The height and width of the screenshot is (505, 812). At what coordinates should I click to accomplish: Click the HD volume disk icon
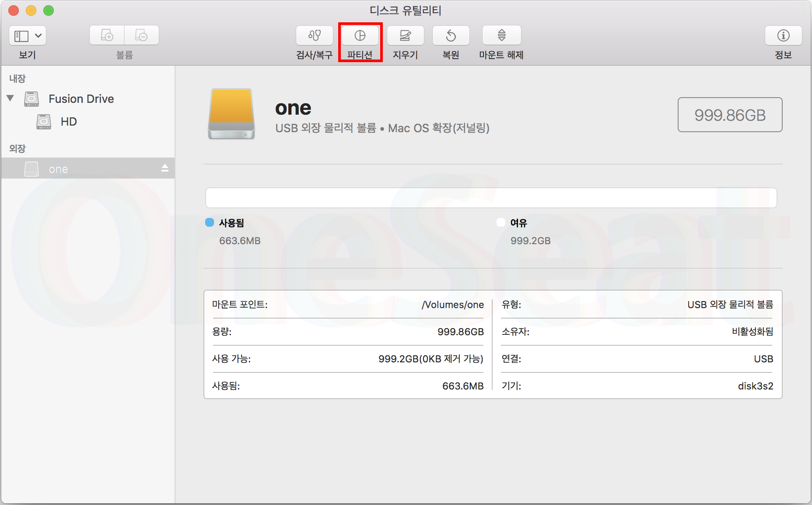pos(44,122)
